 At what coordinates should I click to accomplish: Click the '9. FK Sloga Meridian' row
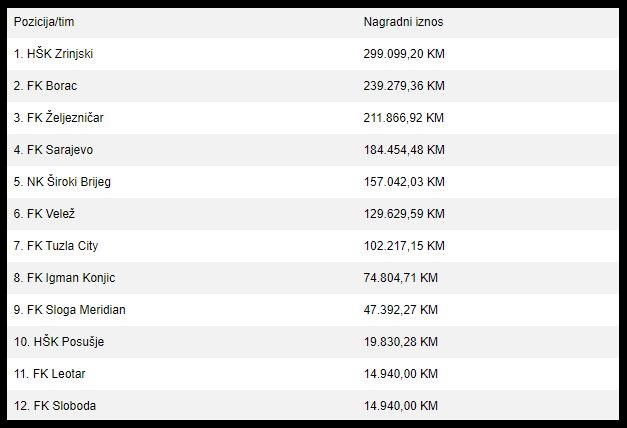click(x=313, y=310)
